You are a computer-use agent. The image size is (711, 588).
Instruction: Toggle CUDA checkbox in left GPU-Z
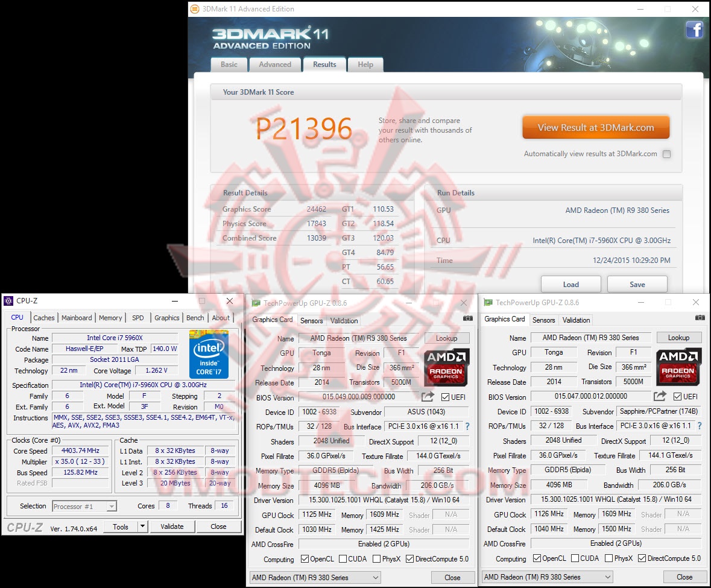[343, 559]
